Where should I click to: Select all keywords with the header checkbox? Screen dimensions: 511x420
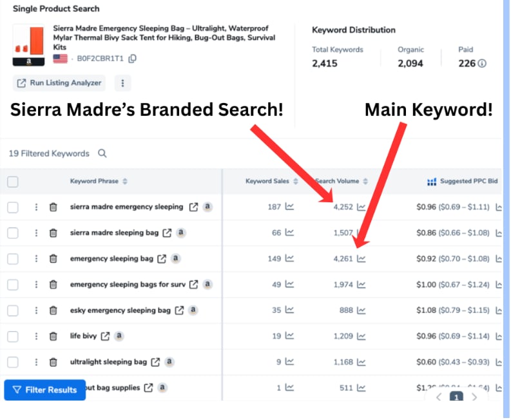13,182
